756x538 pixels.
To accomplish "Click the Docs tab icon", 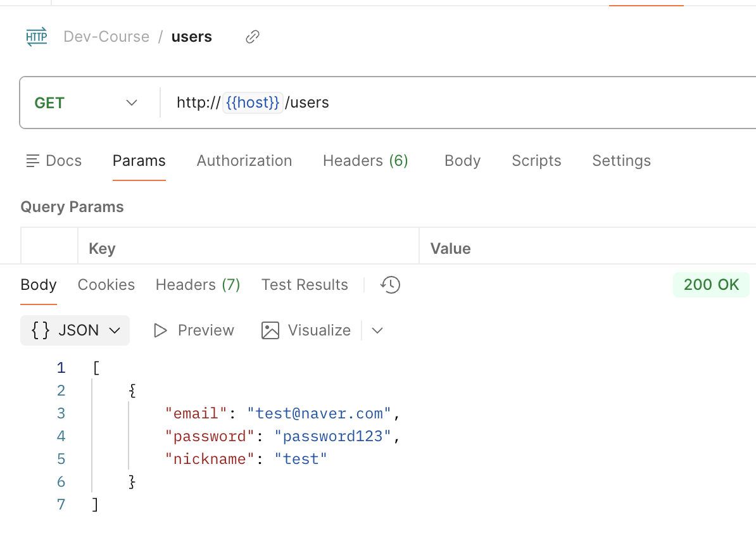I will pyautogui.click(x=33, y=161).
